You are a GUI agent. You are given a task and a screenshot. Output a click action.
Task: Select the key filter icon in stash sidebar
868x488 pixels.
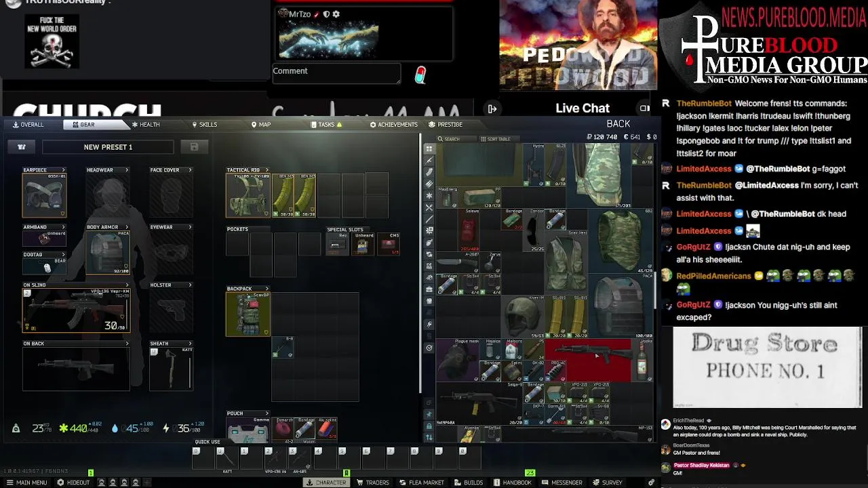tap(429, 325)
